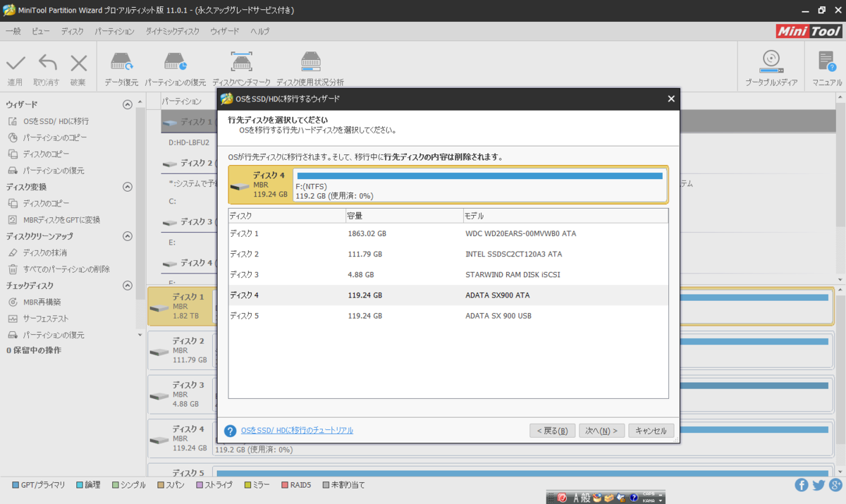This screenshot has width=846, height=504.
Task: Open the Google+ share icon
Action: [835, 485]
